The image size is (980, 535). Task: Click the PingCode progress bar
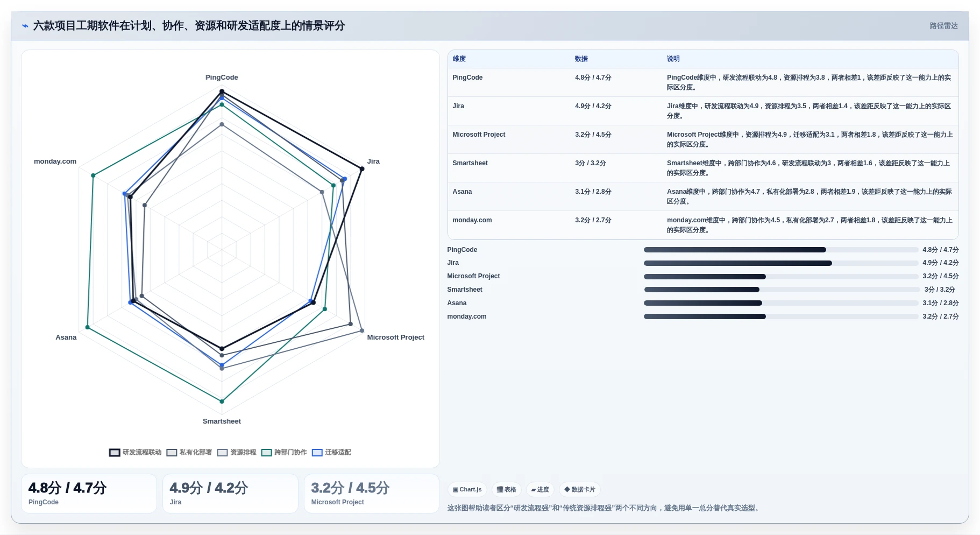click(x=781, y=250)
